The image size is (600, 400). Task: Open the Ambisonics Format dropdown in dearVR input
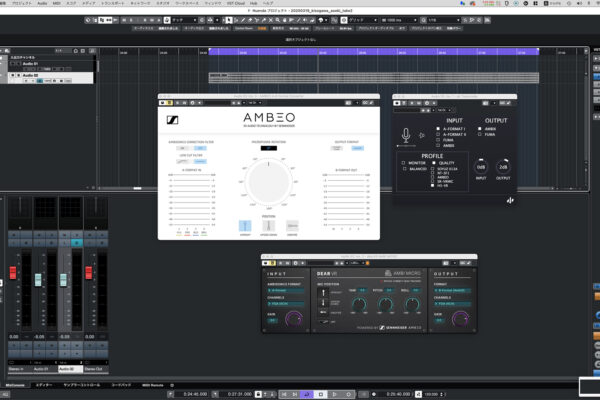286,291
